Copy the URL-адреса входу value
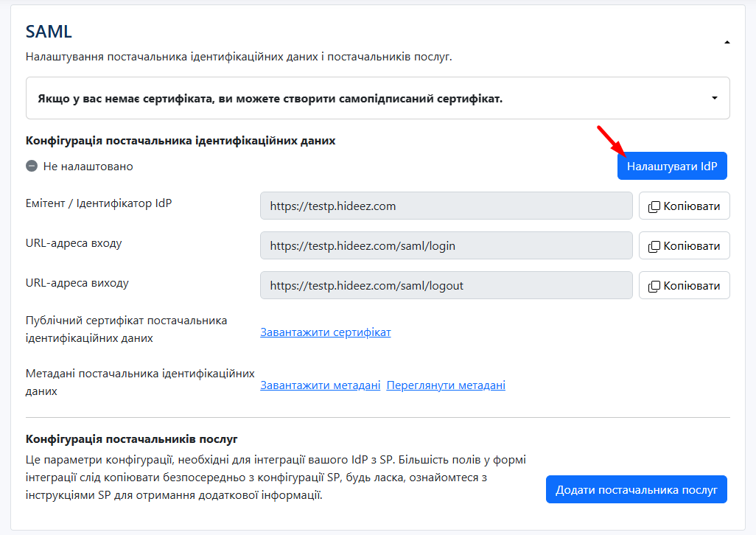This screenshot has height=535, width=756. tap(684, 246)
